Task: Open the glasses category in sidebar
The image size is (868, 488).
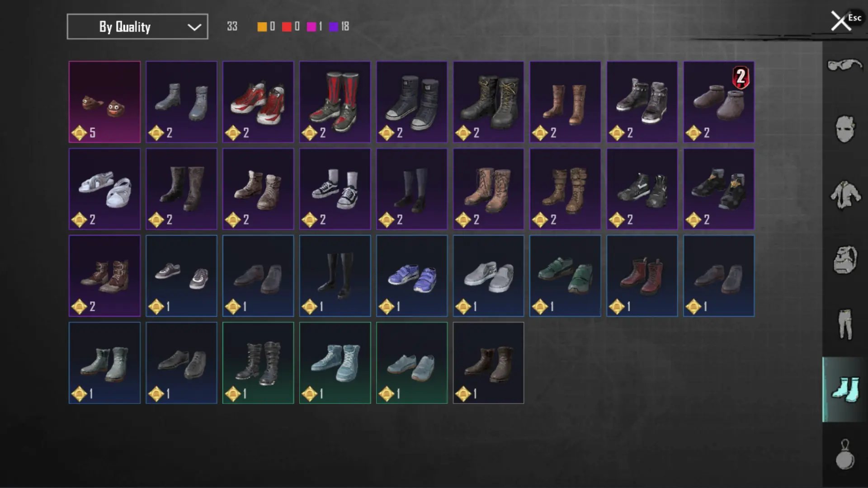Action: [844, 66]
